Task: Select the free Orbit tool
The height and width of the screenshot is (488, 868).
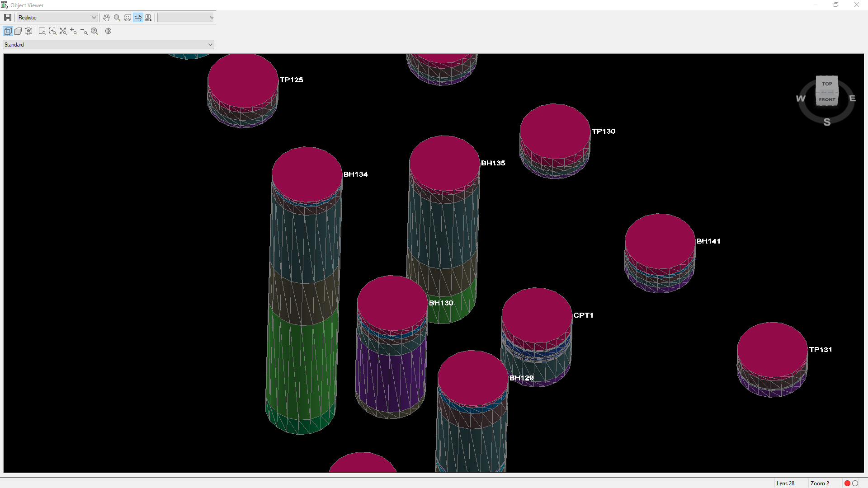Action: pyautogui.click(x=127, y=17)
